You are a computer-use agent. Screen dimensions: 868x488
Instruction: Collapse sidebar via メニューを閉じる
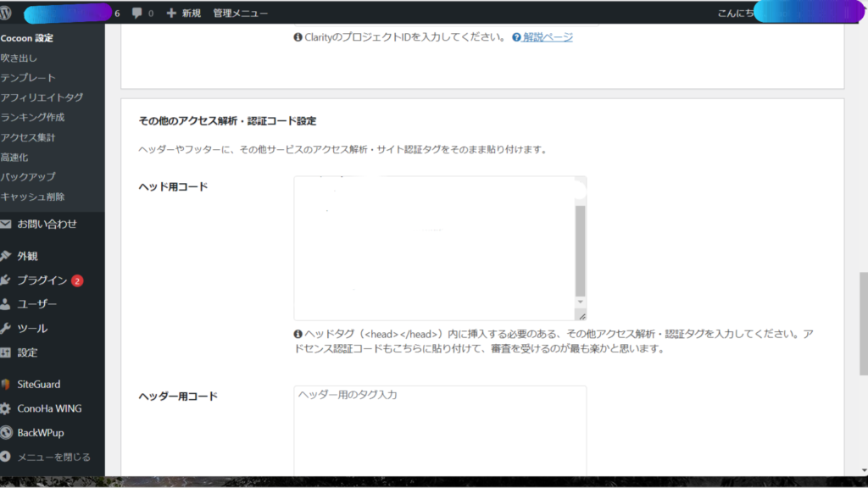[x=53, y=457]
